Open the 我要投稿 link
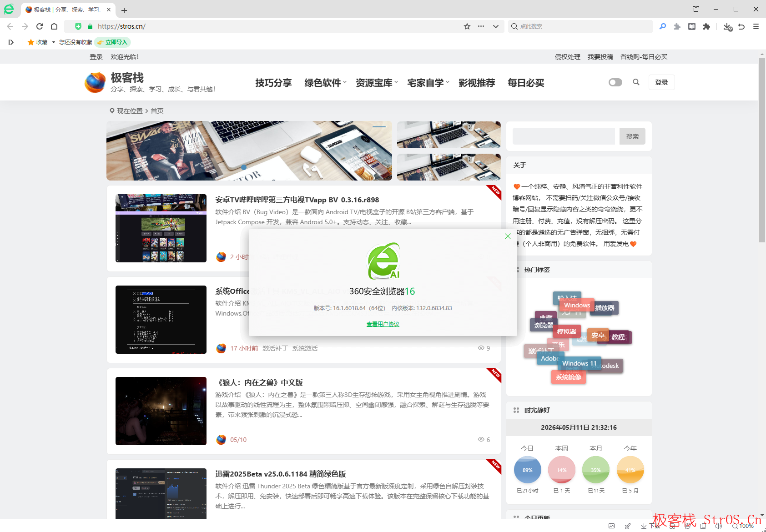 pyautogui.click(x=600, y=57)
